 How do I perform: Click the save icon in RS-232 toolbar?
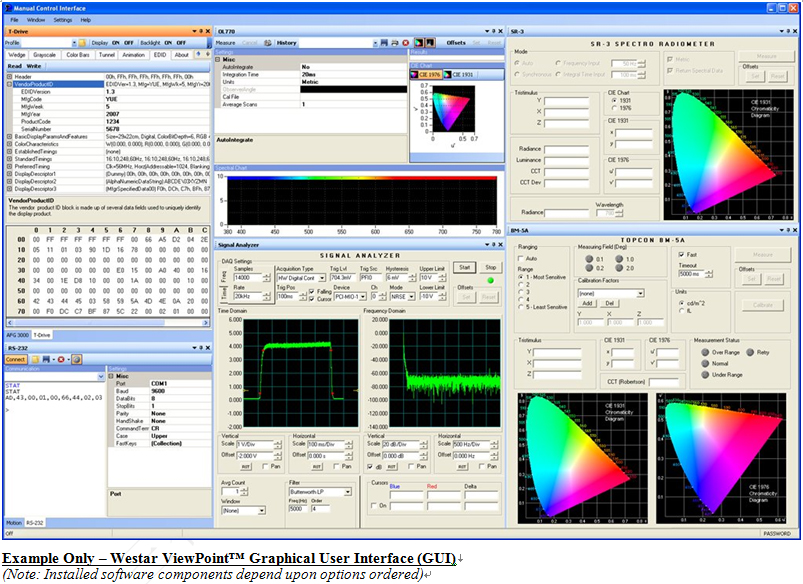46,360
